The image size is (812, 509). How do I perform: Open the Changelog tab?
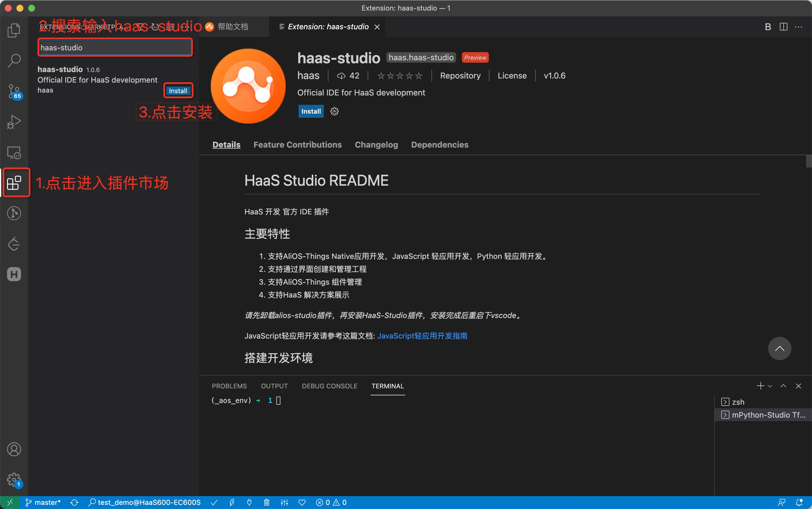[376, 145]
